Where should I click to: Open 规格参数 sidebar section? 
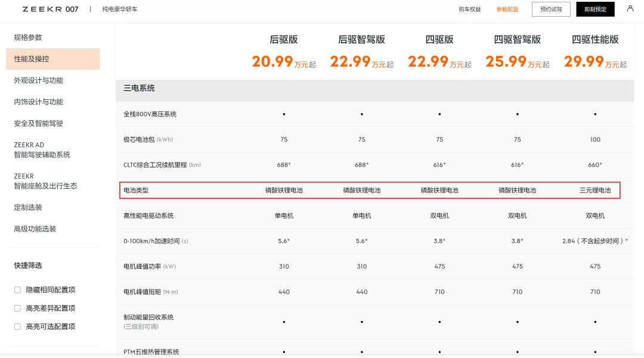tap(28, 38)
